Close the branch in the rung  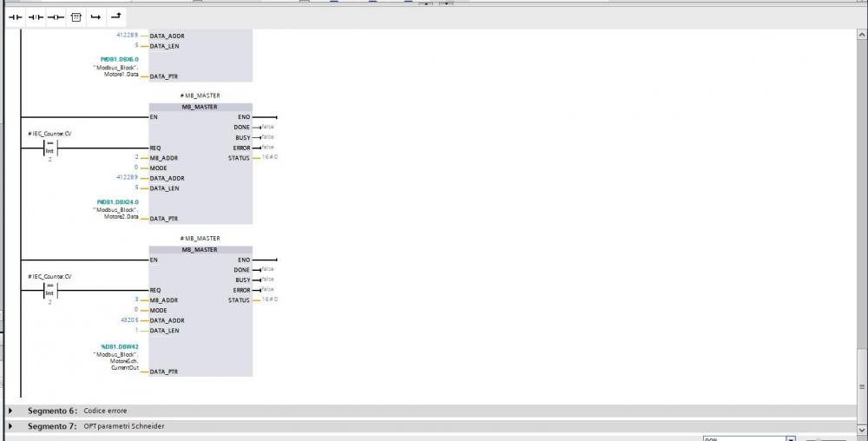(115, 16)
